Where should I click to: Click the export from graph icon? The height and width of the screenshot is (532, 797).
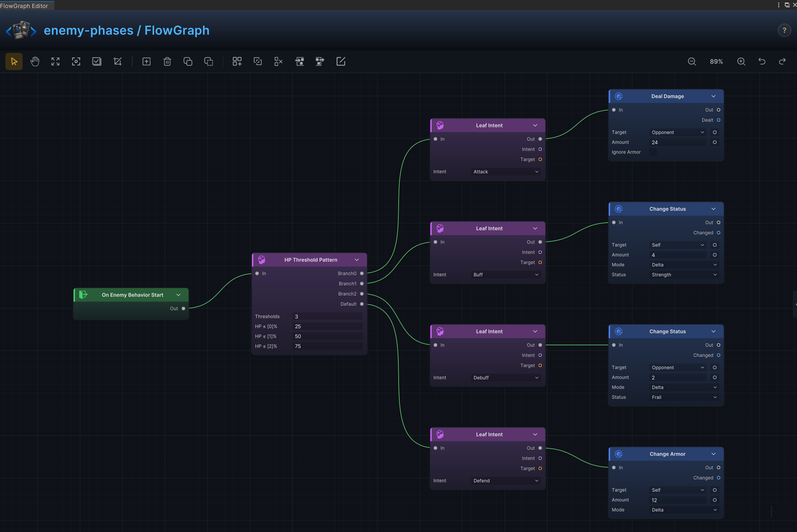(x=320, y=61)
